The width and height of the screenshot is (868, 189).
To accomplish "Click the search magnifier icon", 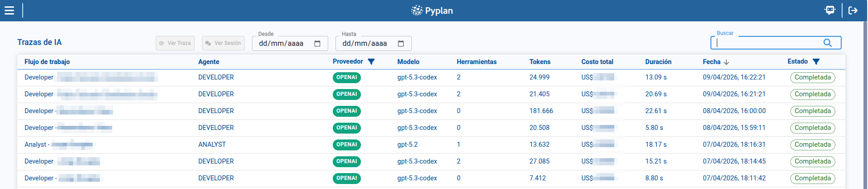I will pos(828,43).
